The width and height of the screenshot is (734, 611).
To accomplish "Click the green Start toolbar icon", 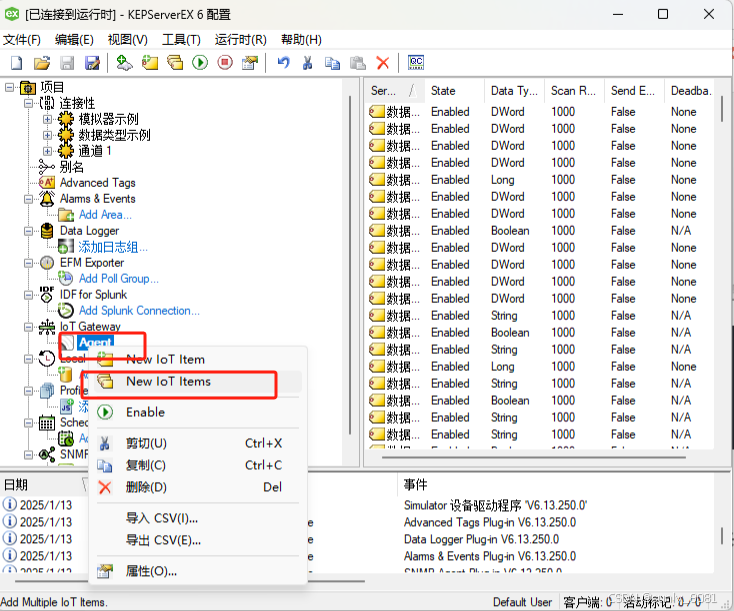I will tap(200, 63).
